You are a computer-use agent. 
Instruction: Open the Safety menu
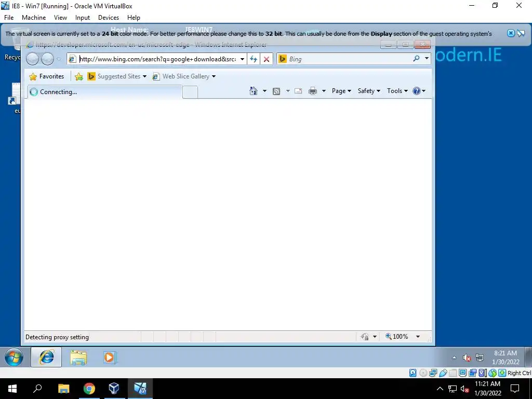(x=369, y=91)
